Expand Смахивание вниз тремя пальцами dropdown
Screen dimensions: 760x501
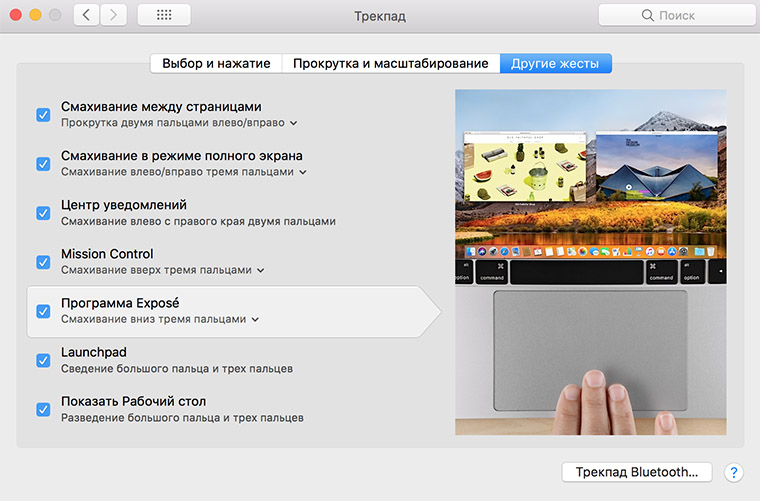160,319
